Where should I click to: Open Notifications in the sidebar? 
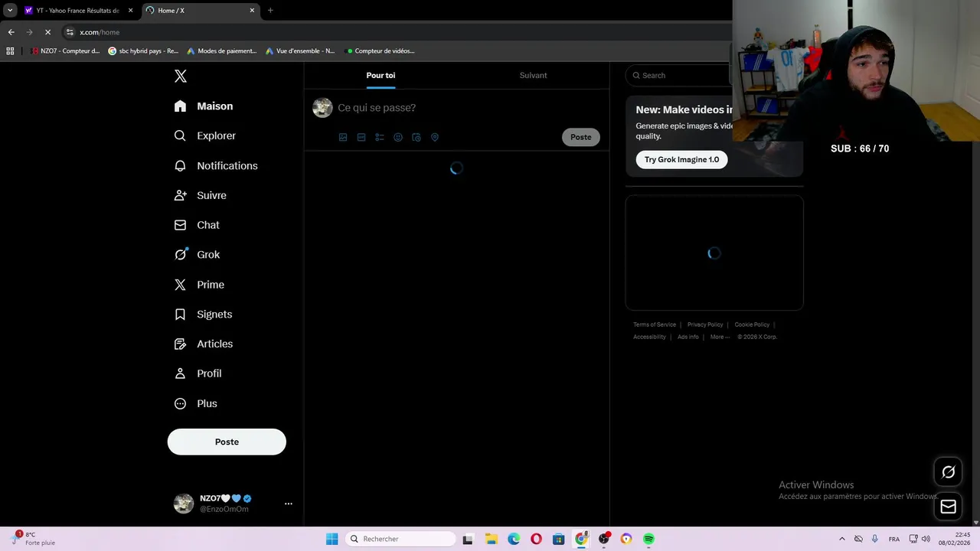(216, 165)
